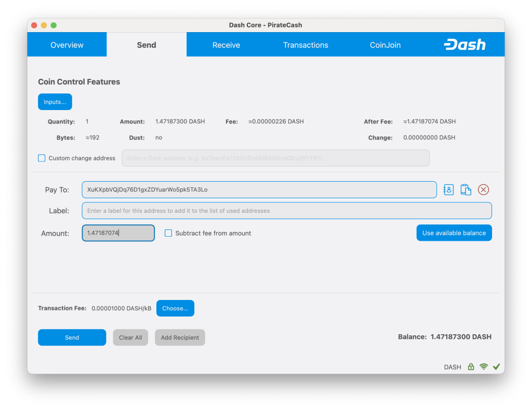Remove this recipient entry icon
The height and width of the screenshot is (410, 532).
[x=483, y=190]
